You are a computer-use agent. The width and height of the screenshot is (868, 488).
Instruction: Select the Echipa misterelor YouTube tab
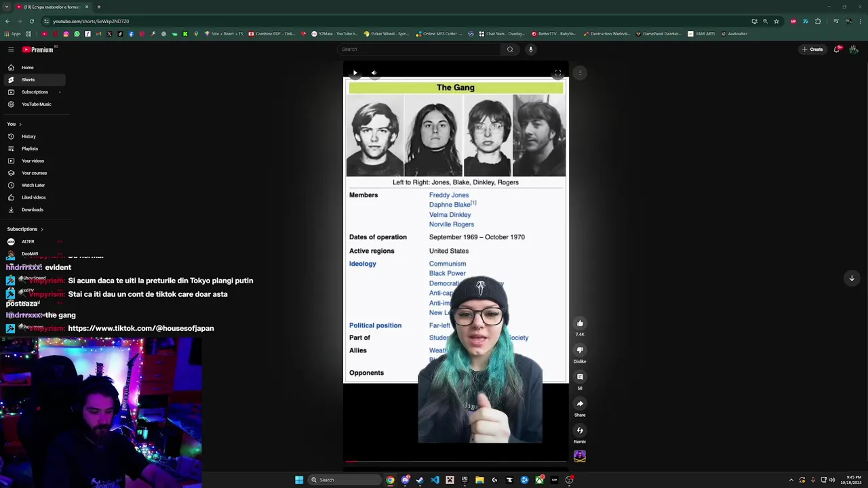click(x=52, y=7)
